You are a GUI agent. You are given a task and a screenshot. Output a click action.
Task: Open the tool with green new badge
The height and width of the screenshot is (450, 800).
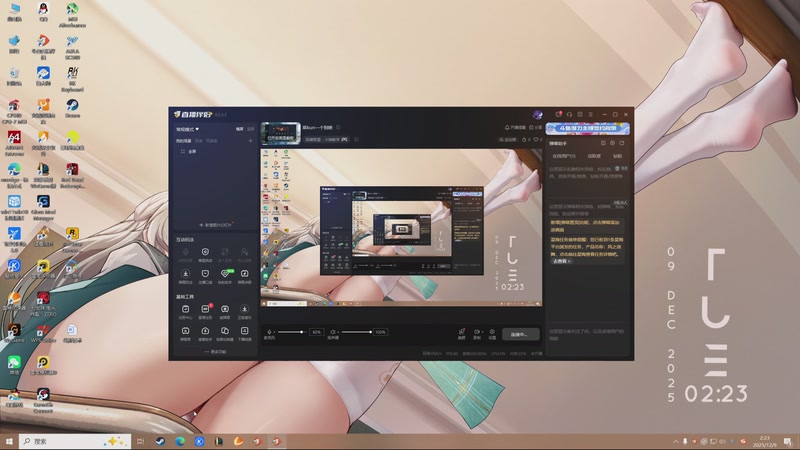[225, 277]
